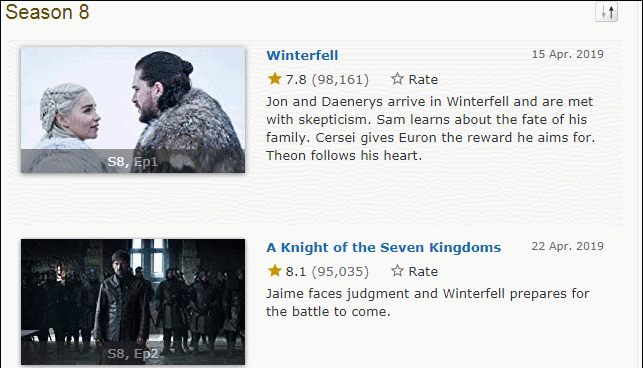Click the Jaime faces judgment summary text
Viewport: 643px width, 368px height.
tap(428, 302)
